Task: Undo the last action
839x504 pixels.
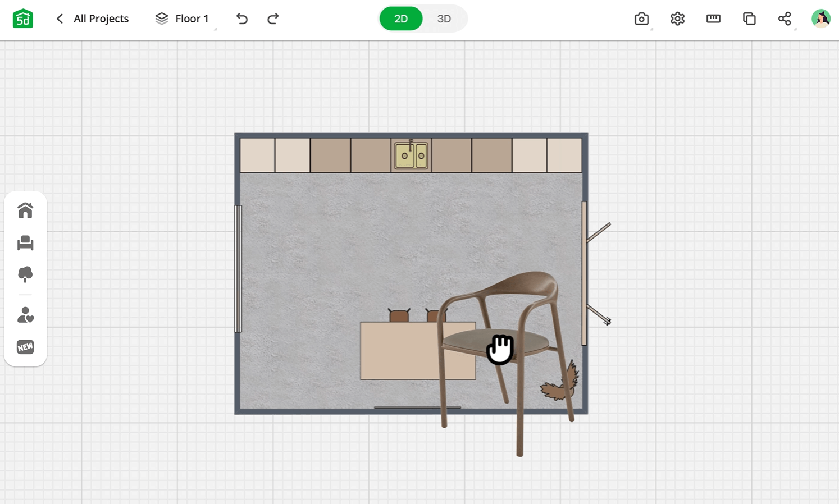Action: click(241, 19)
